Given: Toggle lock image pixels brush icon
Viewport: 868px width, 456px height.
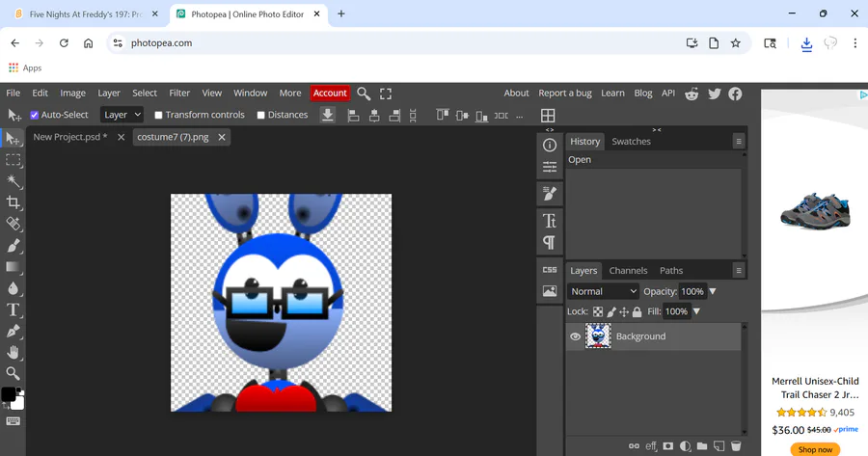Looking at the screenshot, I should (611, 312).
